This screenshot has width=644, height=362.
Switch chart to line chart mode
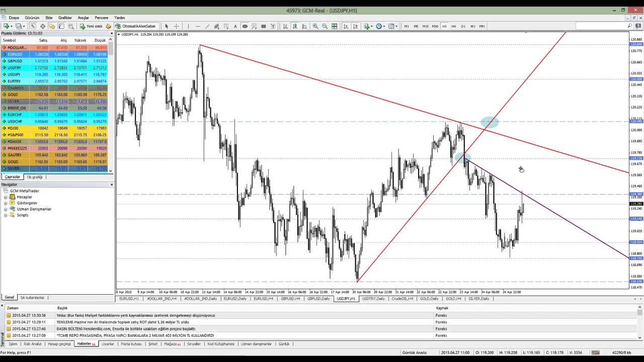[304, 26]
